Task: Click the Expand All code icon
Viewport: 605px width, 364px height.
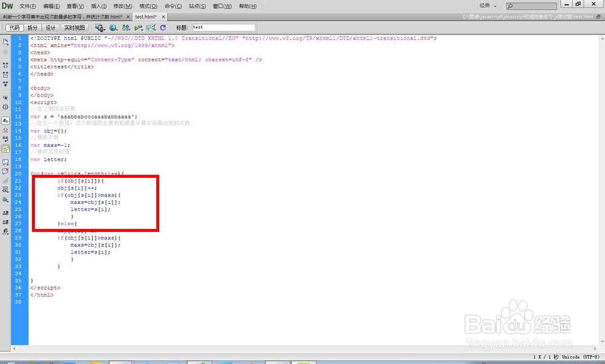Action: point(5,83)
